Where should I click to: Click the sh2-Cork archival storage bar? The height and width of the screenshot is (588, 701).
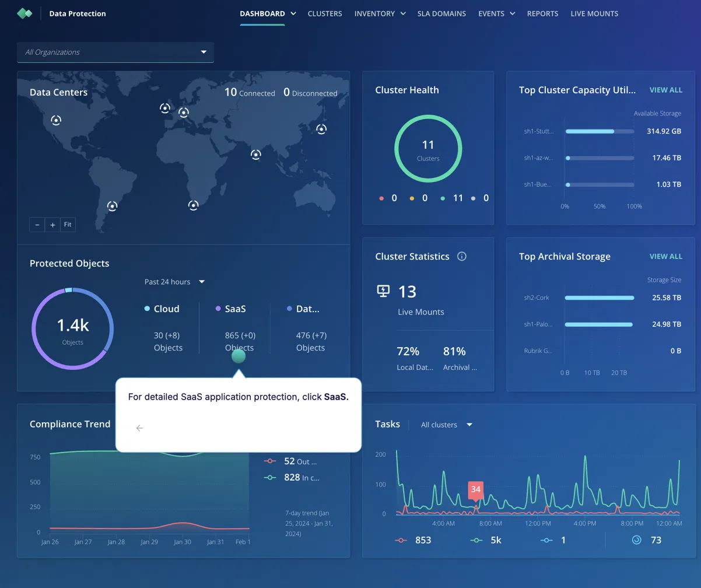600,297
